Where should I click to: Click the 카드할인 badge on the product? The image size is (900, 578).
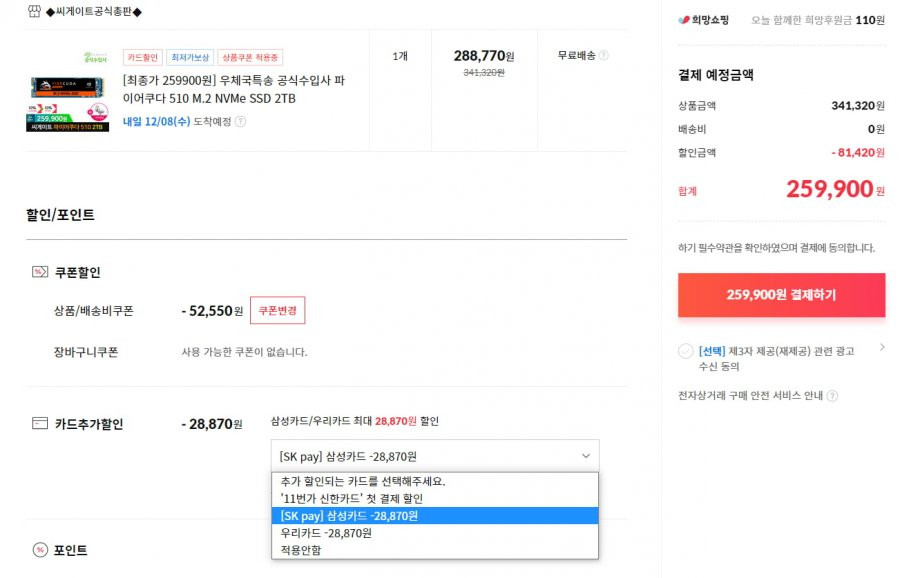click(142, 57)
